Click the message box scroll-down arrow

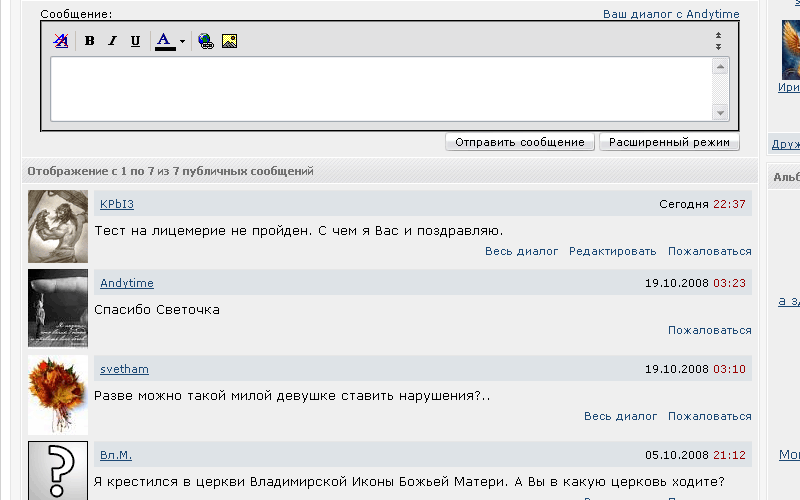click(x=720, y=114)
